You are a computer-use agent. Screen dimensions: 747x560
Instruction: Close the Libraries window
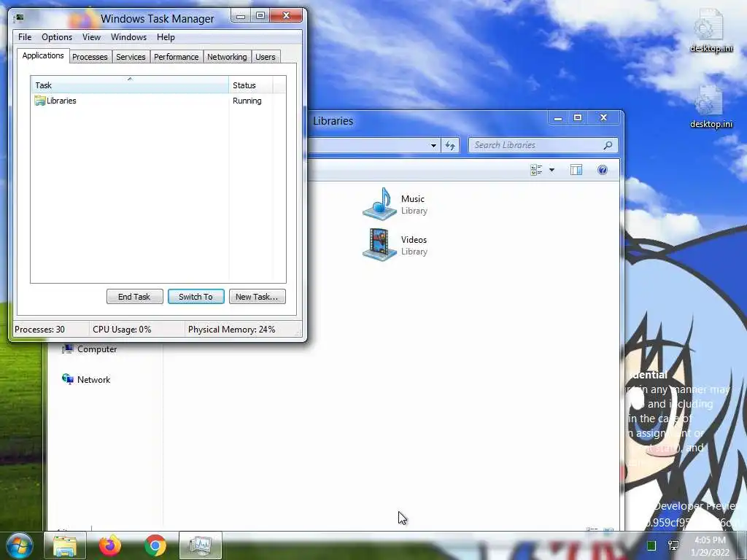click(x=603, y=117)
